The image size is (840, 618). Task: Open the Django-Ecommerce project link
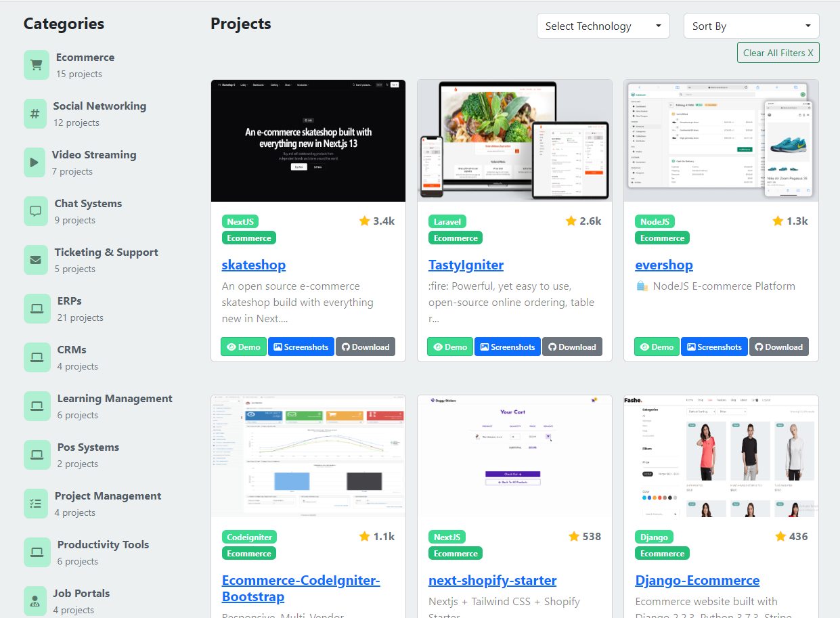[697, 580]
